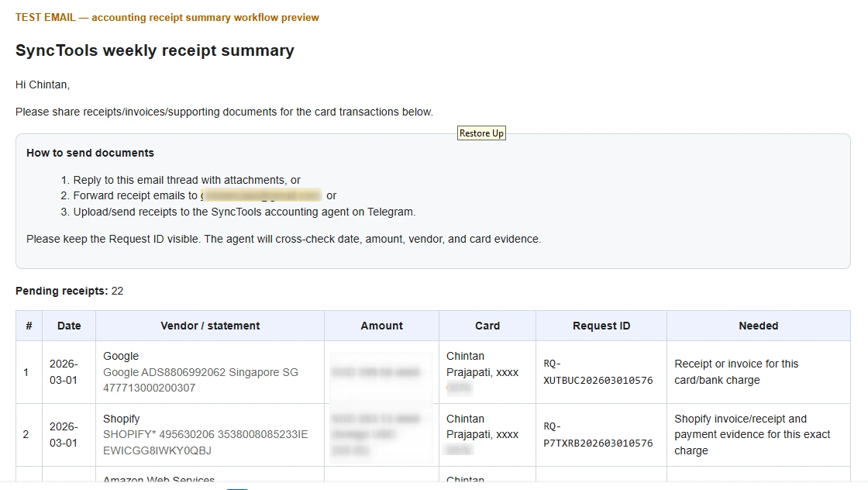Click 'Receipt or invoice for this card/bank charge'
Image resolution: width=868 pixels, height=490 pixels.
point(736,372)
